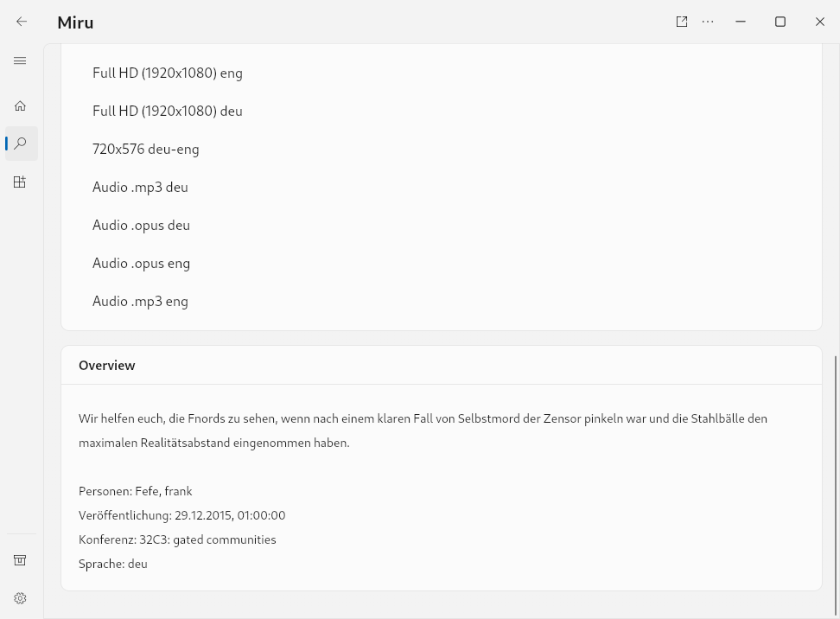Maximize the Miru window
This screenshot has width=840, height=619.
click(780, 22)
